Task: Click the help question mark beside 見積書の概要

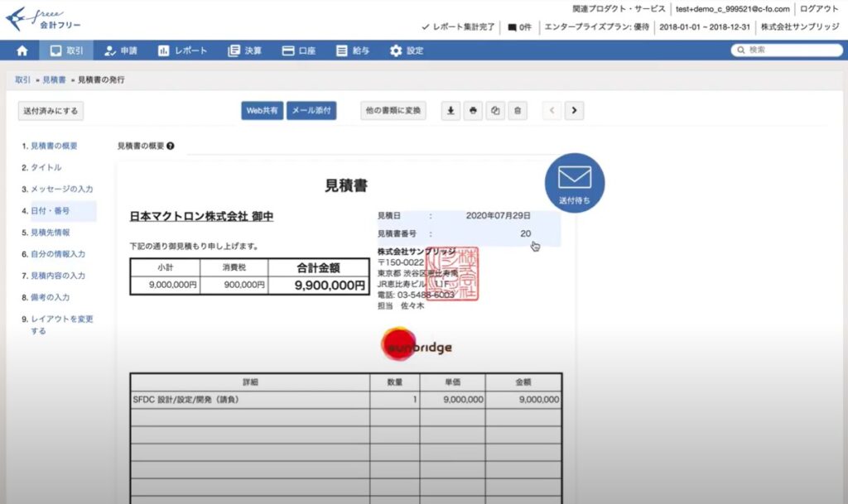Action: (170, 146)
